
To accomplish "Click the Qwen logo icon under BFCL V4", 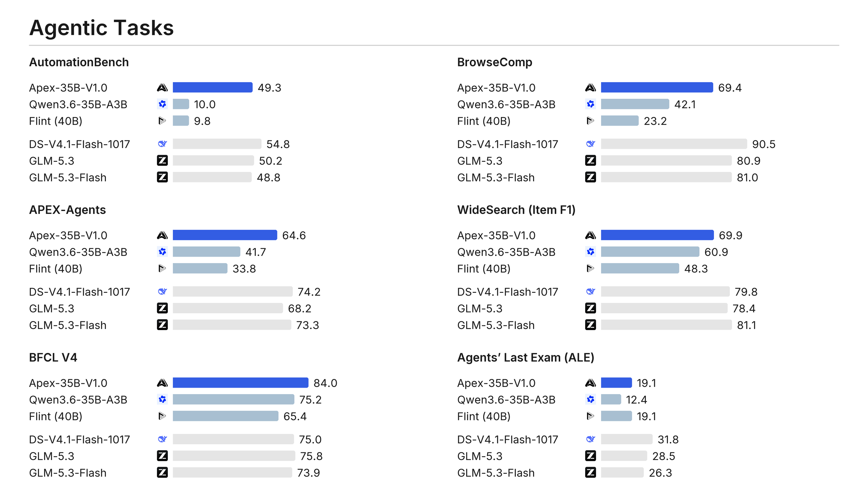I will pyautogui.click(x=162, y=400).
